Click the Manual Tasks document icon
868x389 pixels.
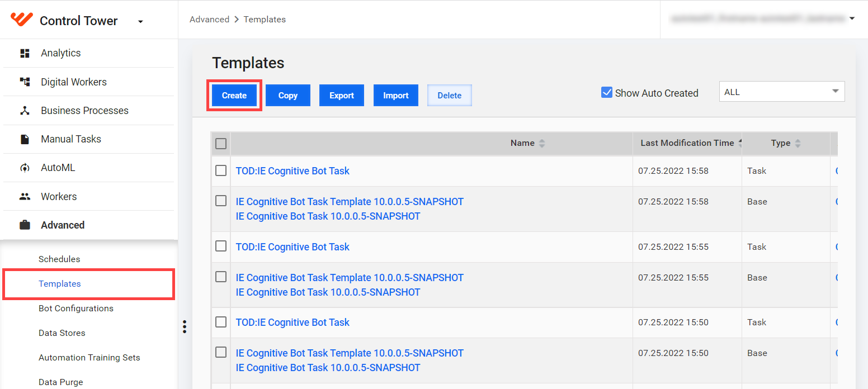[25, 139]
